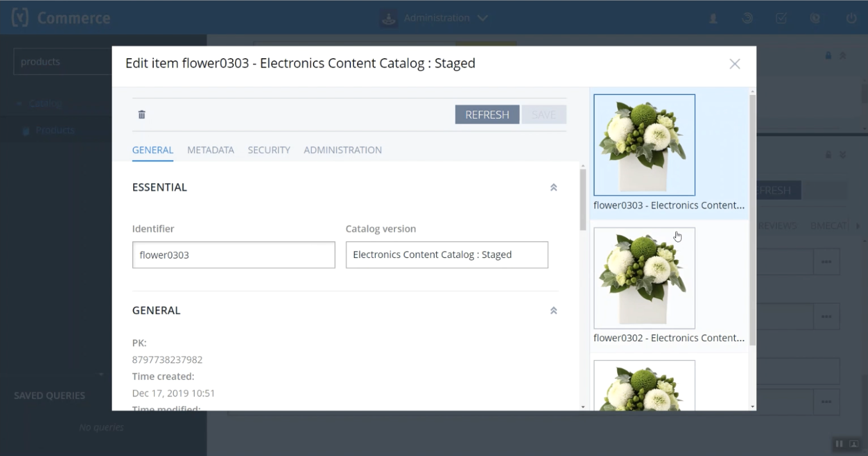Collapse upper background panel double chevron
This screenshot has height=456, width=868.
842,56
